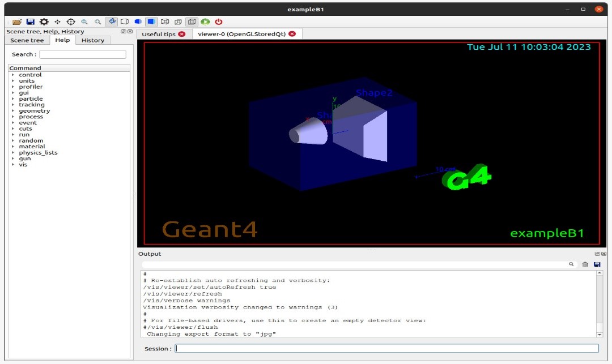
Task: Click the Changing export format output line
Action: [x=211, y=334]
